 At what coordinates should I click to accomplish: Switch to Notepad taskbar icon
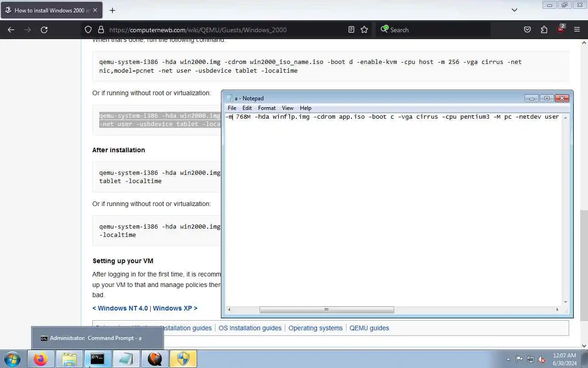point(126,359)
